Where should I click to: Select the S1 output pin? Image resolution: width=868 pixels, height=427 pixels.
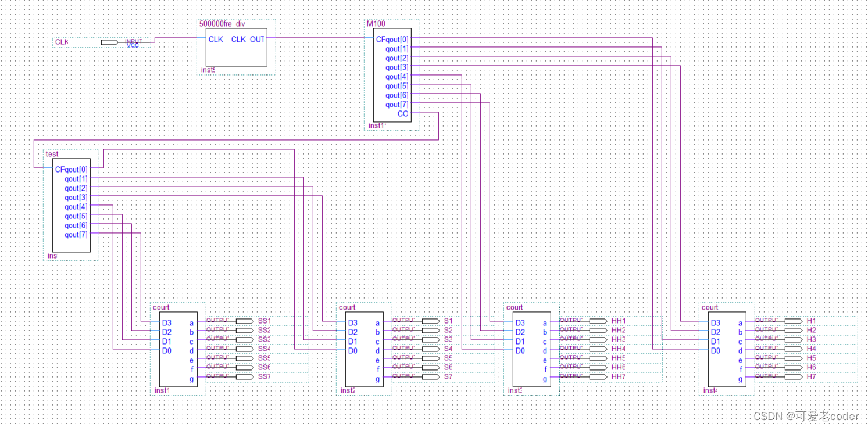pos(431,321)
